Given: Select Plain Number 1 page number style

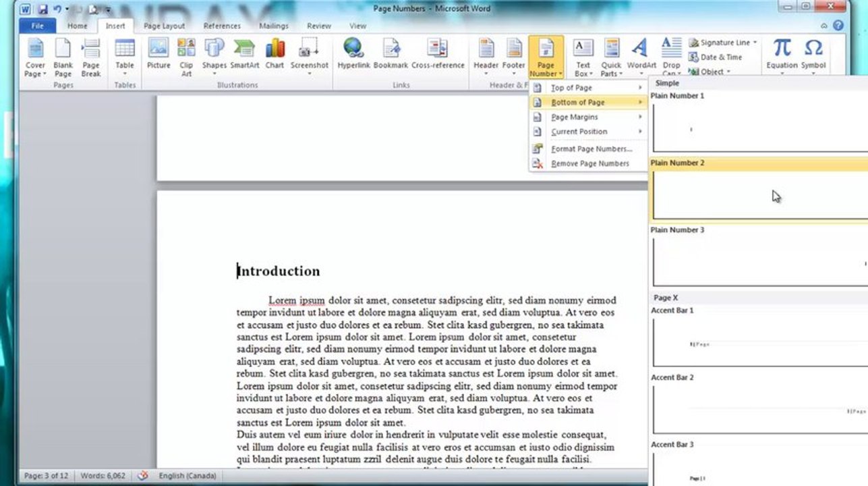Looking at the screenshot, I should 759,123.
